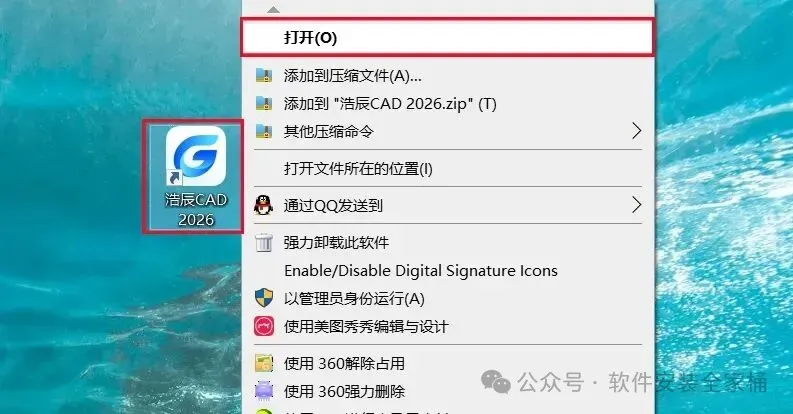
Task: Expand the 其他压缩命令 submenu arrow
Action: point(637,131)
